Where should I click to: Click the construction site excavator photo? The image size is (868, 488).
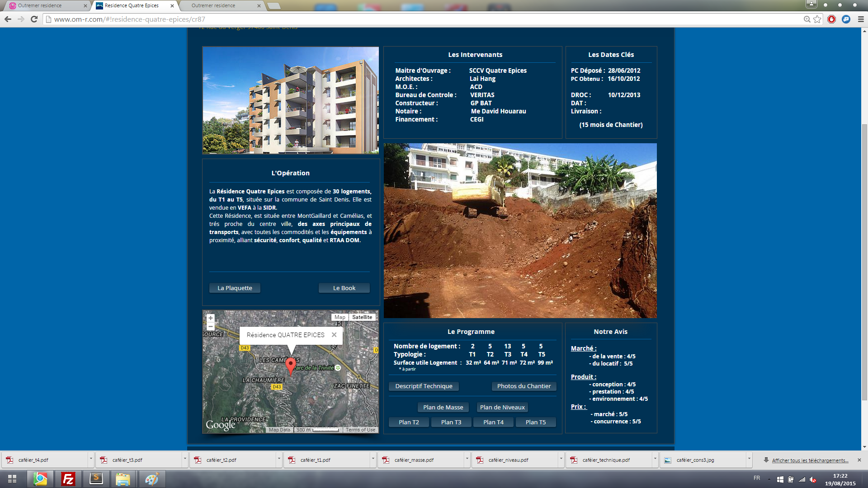(x=520, y=230)
